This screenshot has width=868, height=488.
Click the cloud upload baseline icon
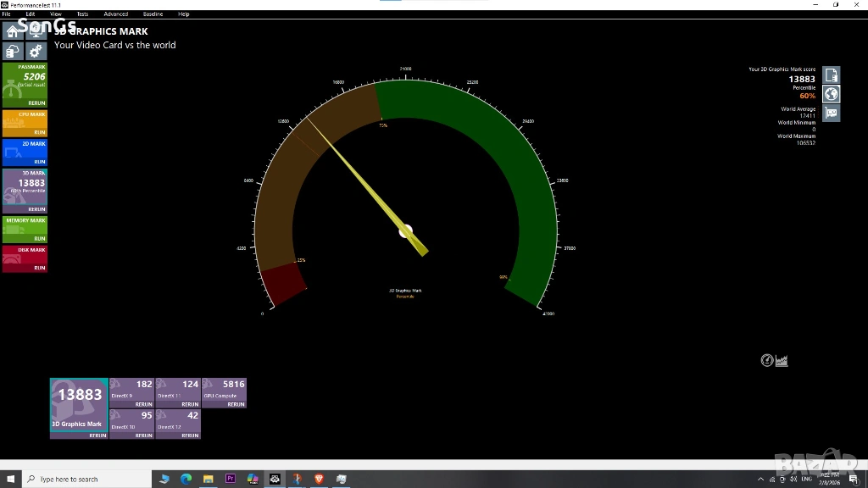click(13, 52)
